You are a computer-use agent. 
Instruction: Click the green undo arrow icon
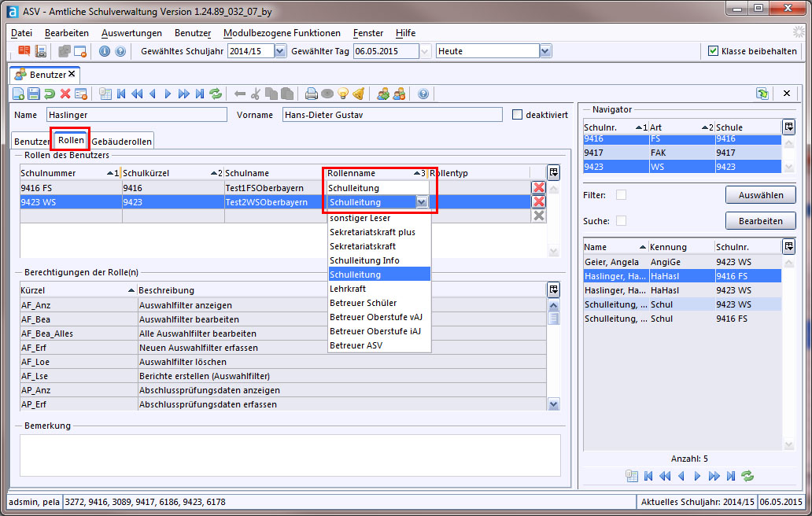click(x=50, y=94)
